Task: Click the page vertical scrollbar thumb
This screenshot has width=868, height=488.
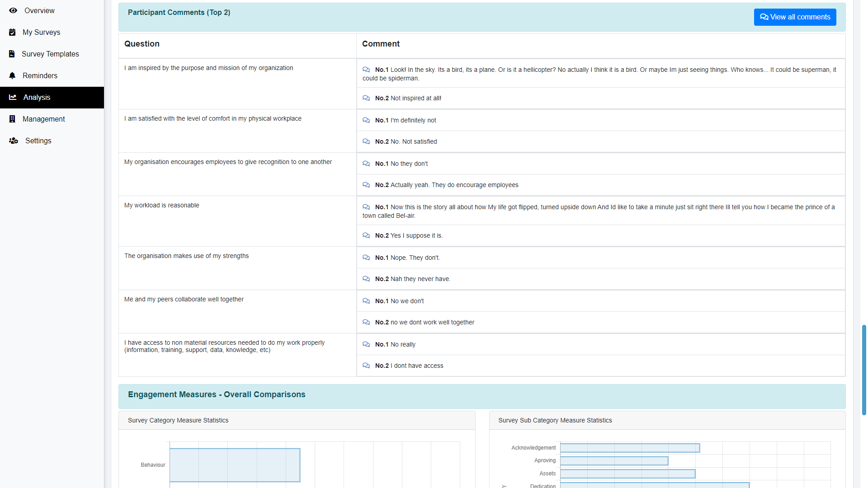Action: point(864,370)
